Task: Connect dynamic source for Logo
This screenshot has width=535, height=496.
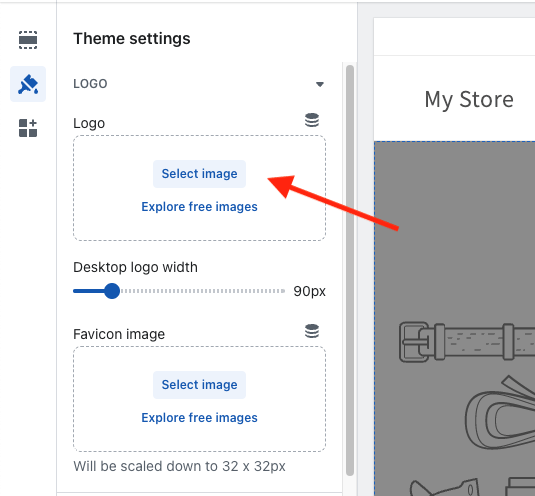Action: click(x=312, y=120)
